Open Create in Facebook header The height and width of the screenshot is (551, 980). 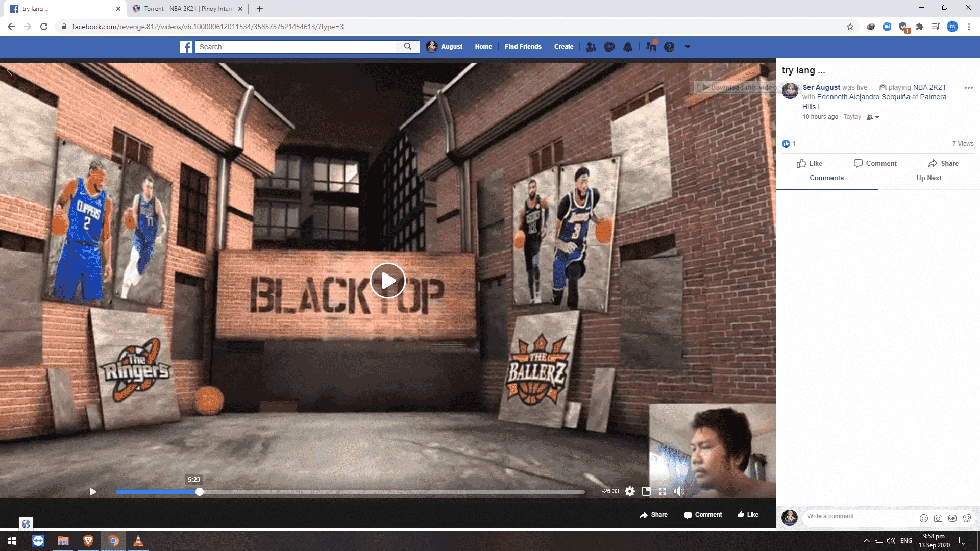563,47
